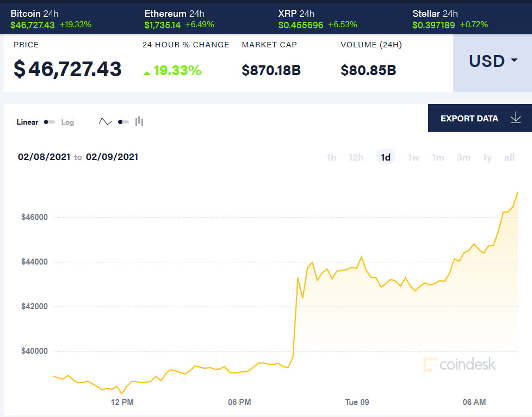Select the candlestick chart icon
532x417 pixels.
pyautogui.click(x=139, y=121)
